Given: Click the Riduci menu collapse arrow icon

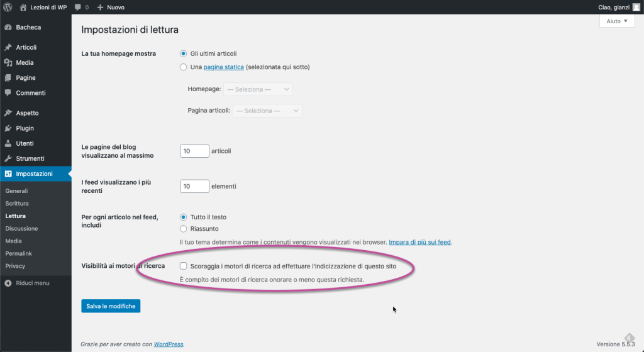Looking at the screenshot, I should (8, 283).
